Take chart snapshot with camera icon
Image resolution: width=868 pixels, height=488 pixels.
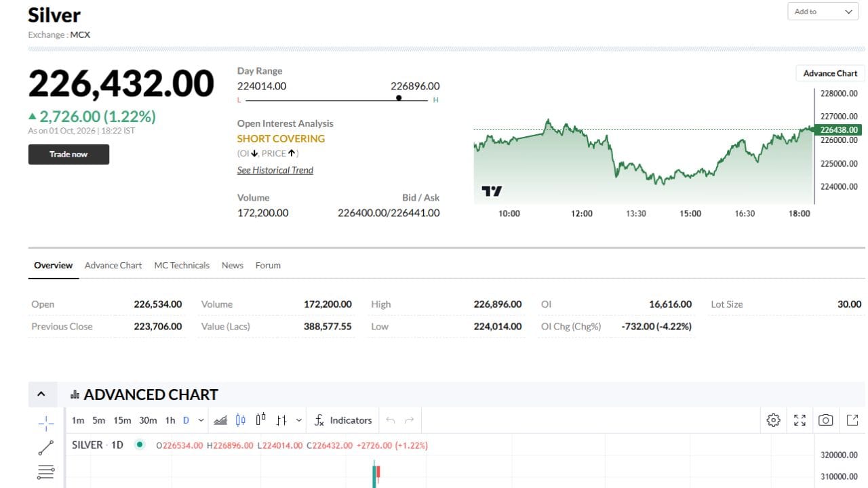tap(825, 420)
